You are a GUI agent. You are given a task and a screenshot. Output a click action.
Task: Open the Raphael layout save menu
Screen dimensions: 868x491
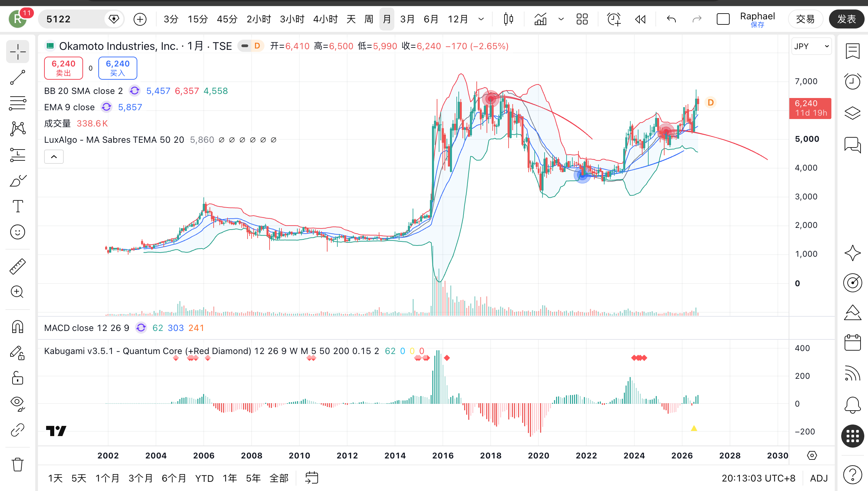[x=757, y=19]
